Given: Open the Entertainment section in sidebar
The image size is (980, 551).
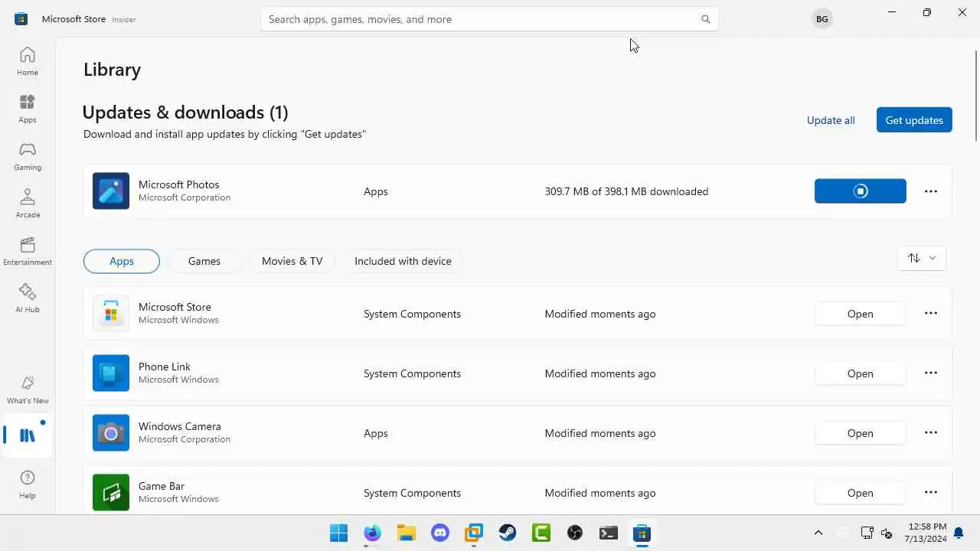Looking at the screenshot, I should 28,251.
